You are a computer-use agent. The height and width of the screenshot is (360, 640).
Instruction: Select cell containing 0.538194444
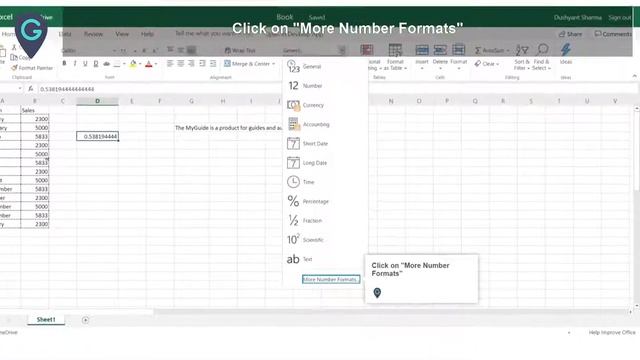tap(97, 136)
